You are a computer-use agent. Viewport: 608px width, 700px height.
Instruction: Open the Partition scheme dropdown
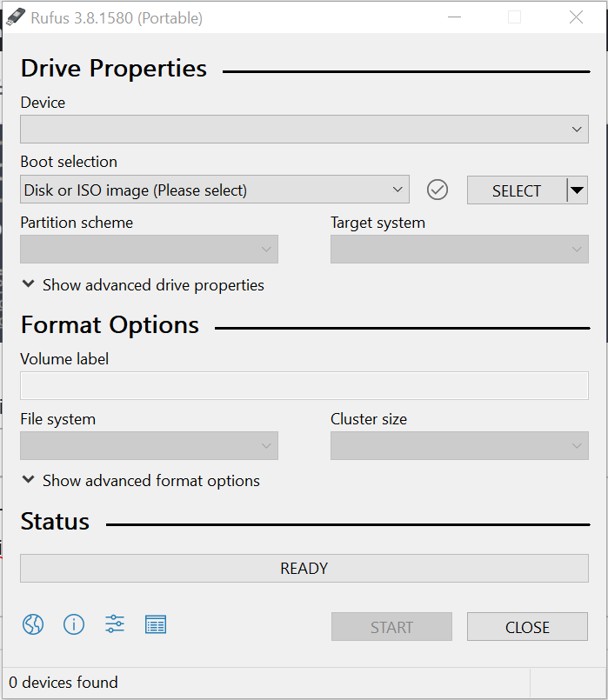coord(149,250)
